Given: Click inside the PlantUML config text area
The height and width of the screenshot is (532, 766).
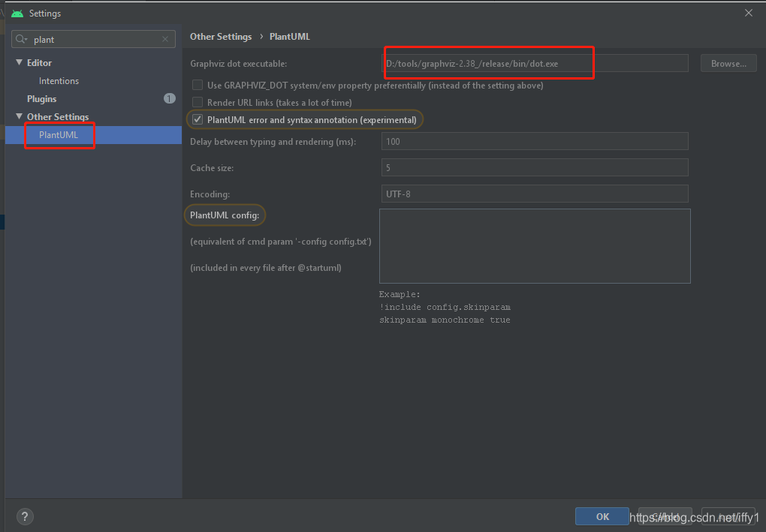Looking at the screenshot, I should tap(534, 245).
